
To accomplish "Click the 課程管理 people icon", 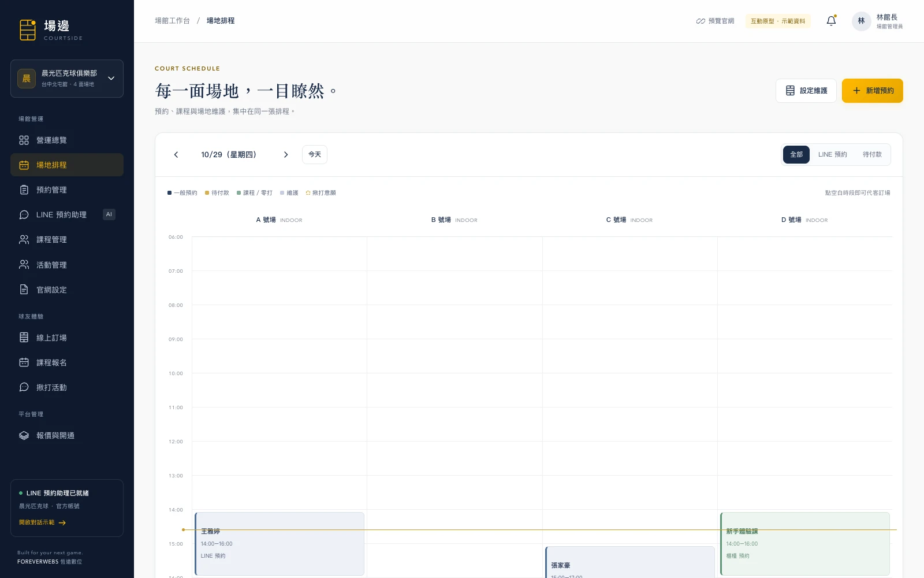I will [24, 239].
